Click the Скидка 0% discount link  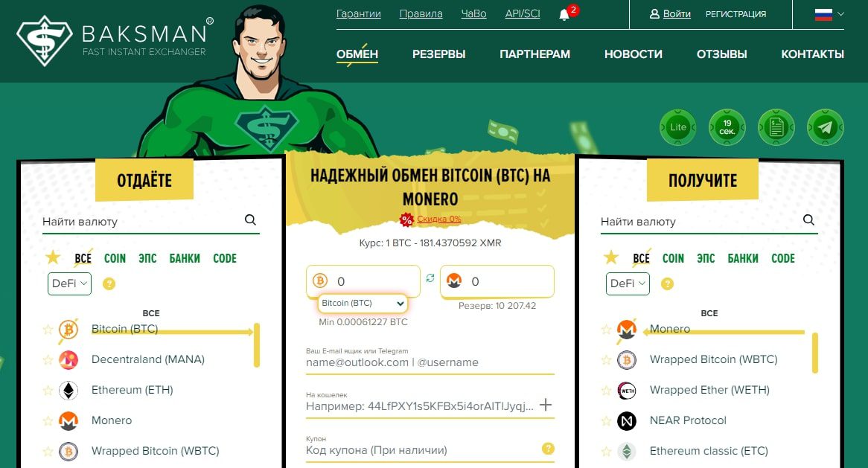439,219
